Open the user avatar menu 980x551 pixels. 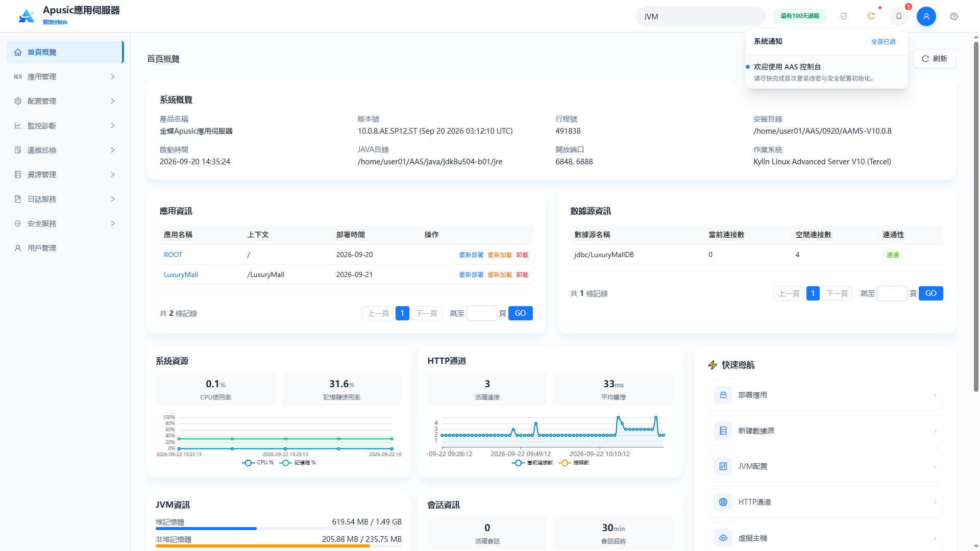(926, 16)
